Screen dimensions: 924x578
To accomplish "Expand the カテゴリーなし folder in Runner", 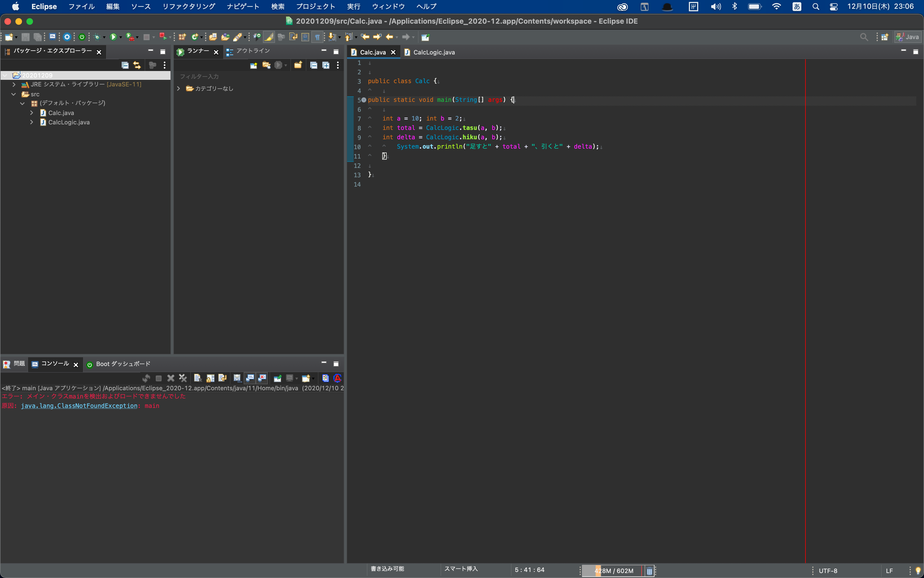I will (178, 88).
